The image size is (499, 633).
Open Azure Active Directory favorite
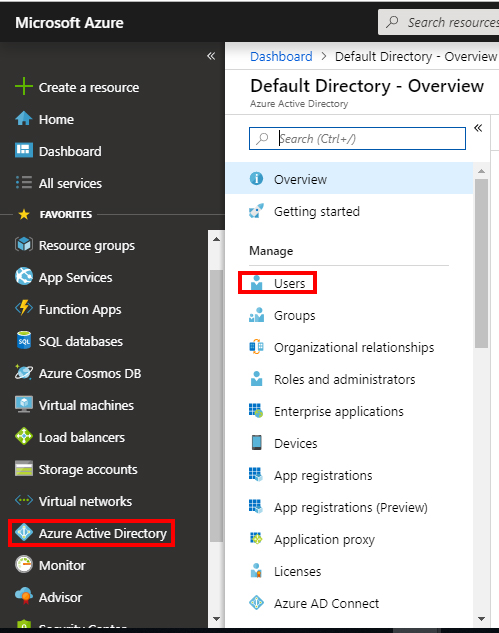pyautogui.click(x=103, y=533)
